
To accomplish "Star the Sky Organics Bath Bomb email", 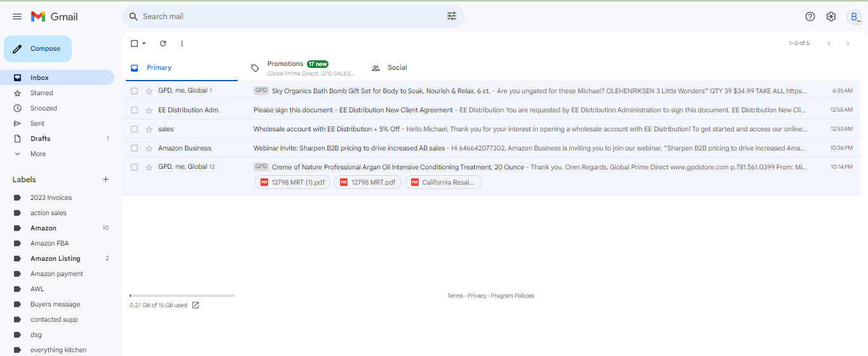I will tap(149, 91).
